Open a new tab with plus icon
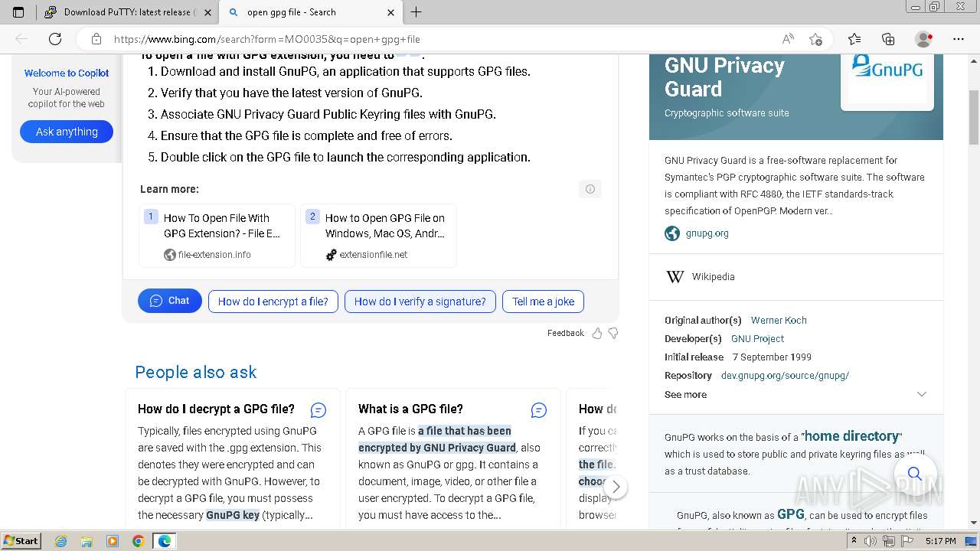 [x=416, y=12]
